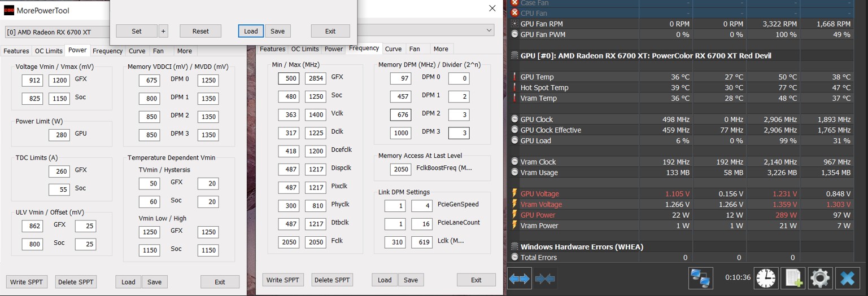Open HWiNFO sensor settings gear icon
This screenshot has height=296, width=868.
[x=820, y=279]
